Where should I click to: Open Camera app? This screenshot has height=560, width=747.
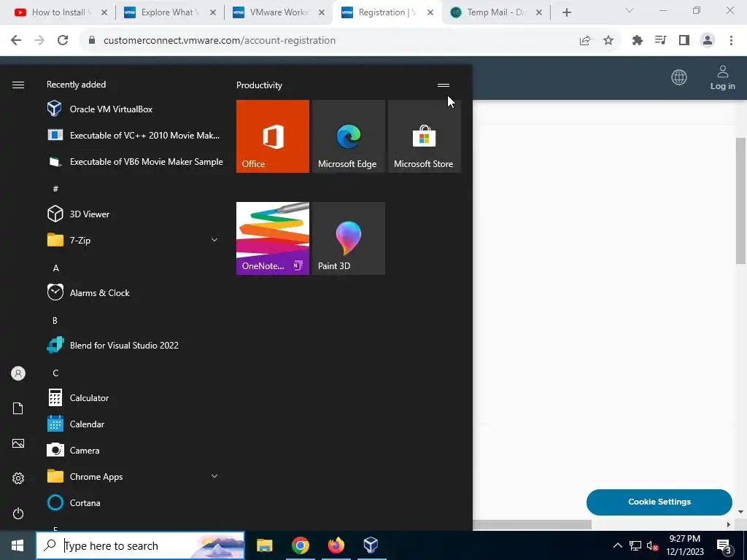click(x=134, y=451)
